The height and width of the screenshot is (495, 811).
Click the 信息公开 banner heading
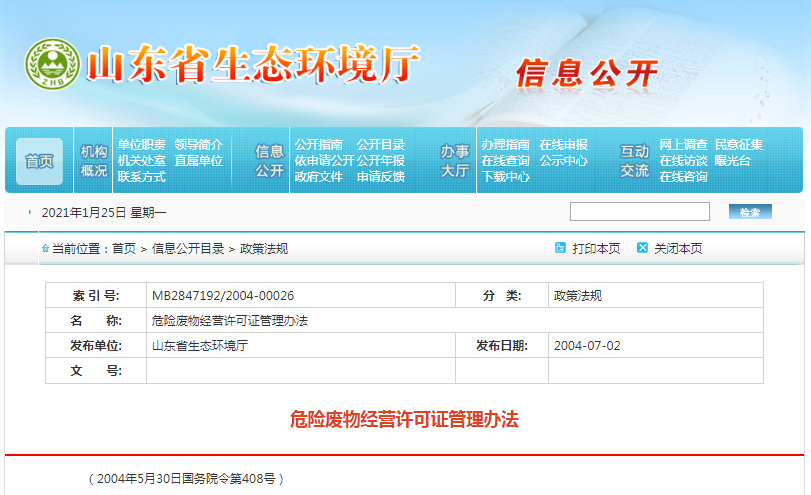coord(587,73)
